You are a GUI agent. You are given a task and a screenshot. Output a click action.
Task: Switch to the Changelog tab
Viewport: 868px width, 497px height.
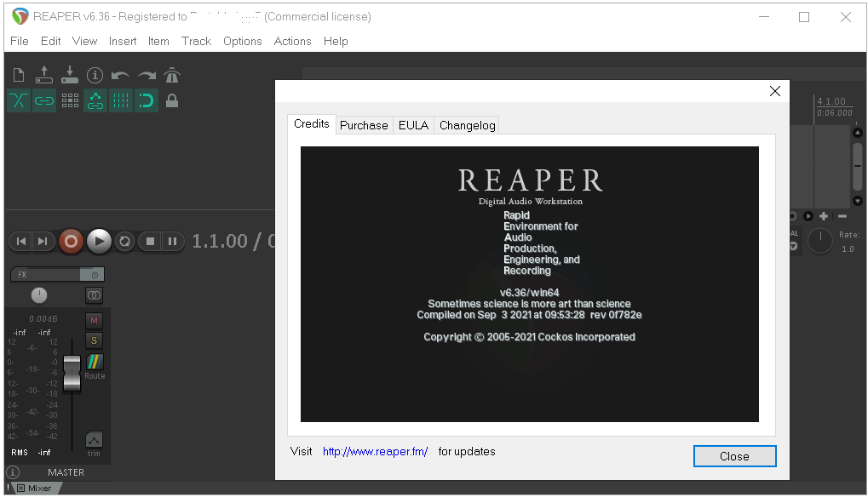click(467, 125)
